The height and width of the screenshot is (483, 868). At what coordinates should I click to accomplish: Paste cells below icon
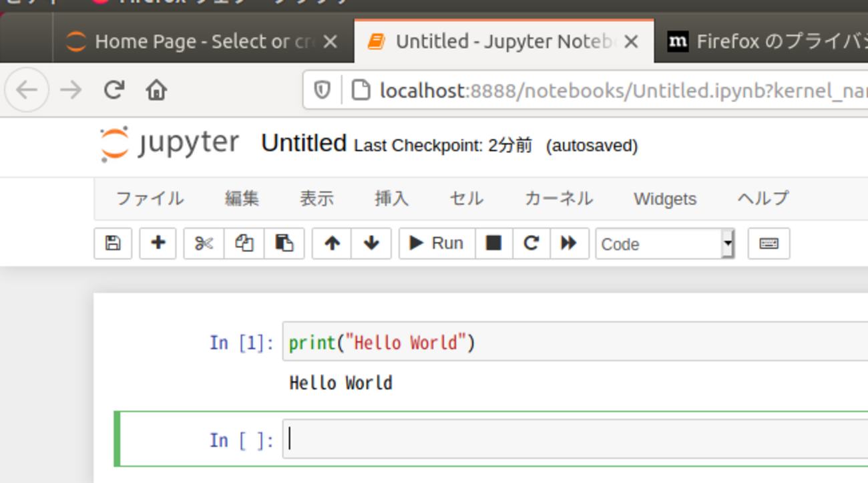(x=284, y=243)
